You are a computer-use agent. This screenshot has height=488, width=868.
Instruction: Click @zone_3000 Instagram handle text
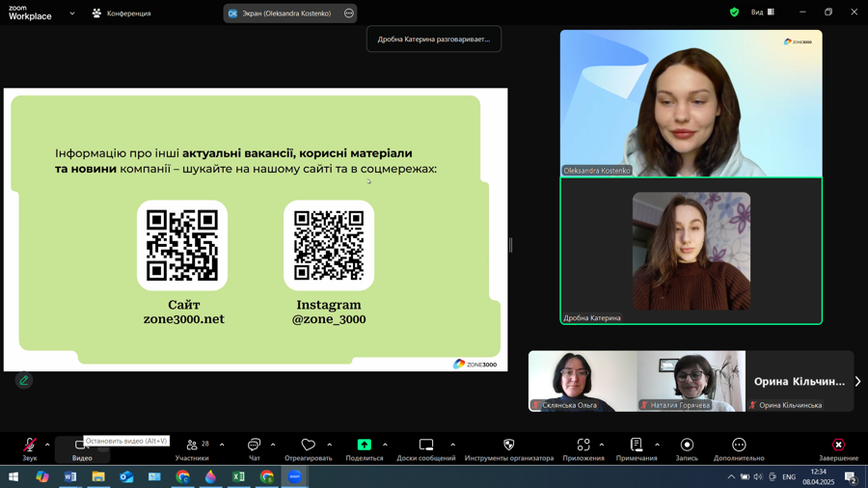pyautogui.click(x=329, y=319)
